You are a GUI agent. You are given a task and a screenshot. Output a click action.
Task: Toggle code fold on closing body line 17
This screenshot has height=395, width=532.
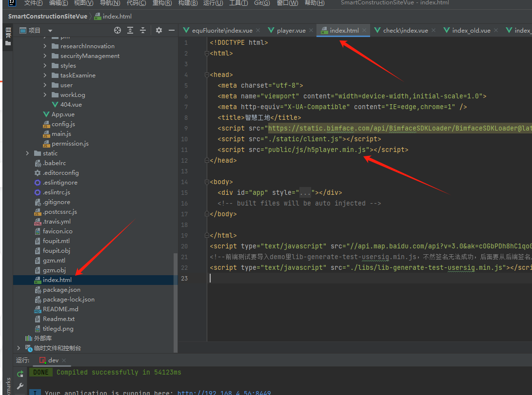coord(207,214)
